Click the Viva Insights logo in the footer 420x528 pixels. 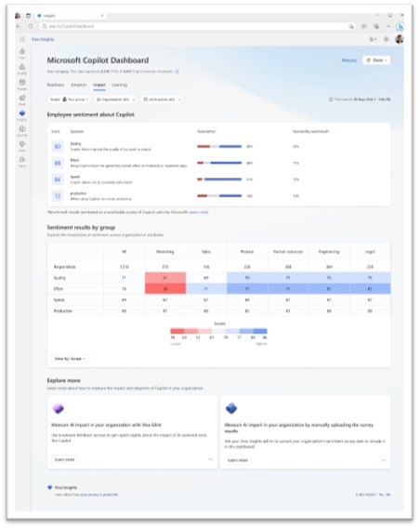pyautogui.click(x=50, y=487)
